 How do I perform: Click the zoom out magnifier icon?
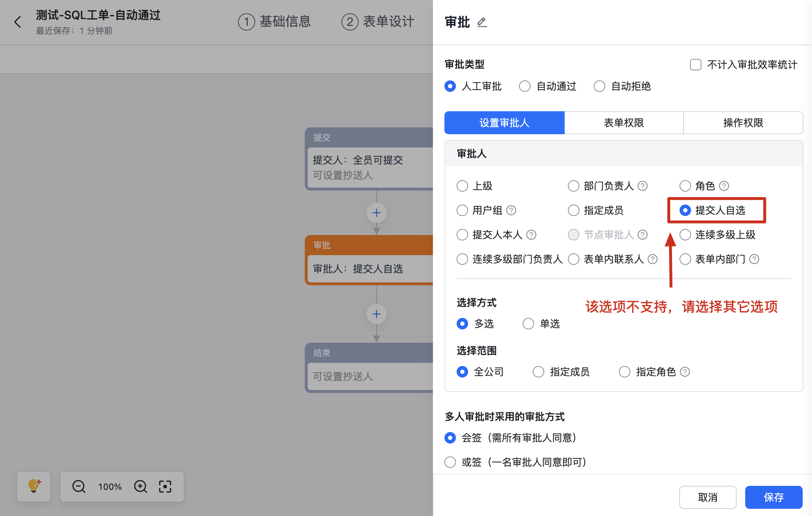click(79, 487)
